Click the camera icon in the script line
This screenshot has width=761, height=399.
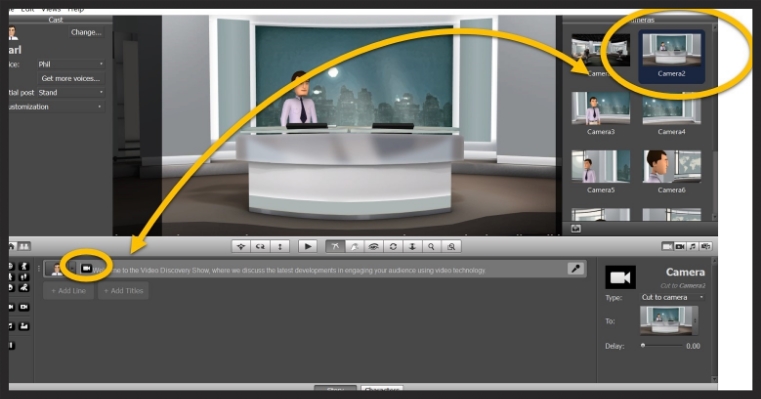(x=86, y=268)
